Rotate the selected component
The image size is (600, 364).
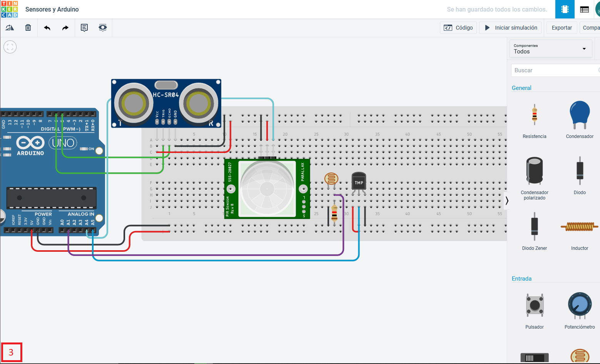pos(10,28)
